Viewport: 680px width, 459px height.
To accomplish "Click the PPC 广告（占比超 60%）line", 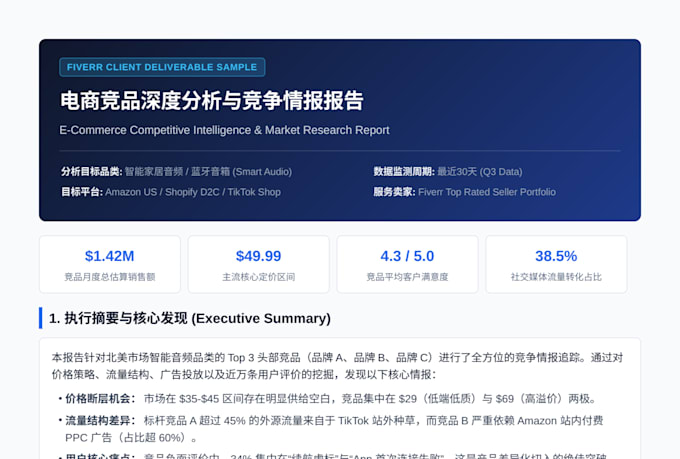I will (131, 438).
